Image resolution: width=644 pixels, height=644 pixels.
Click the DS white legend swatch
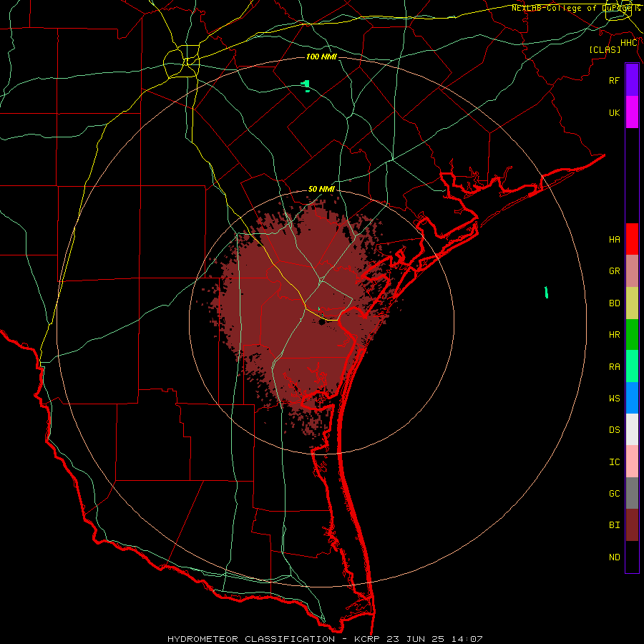coord(632,429)
